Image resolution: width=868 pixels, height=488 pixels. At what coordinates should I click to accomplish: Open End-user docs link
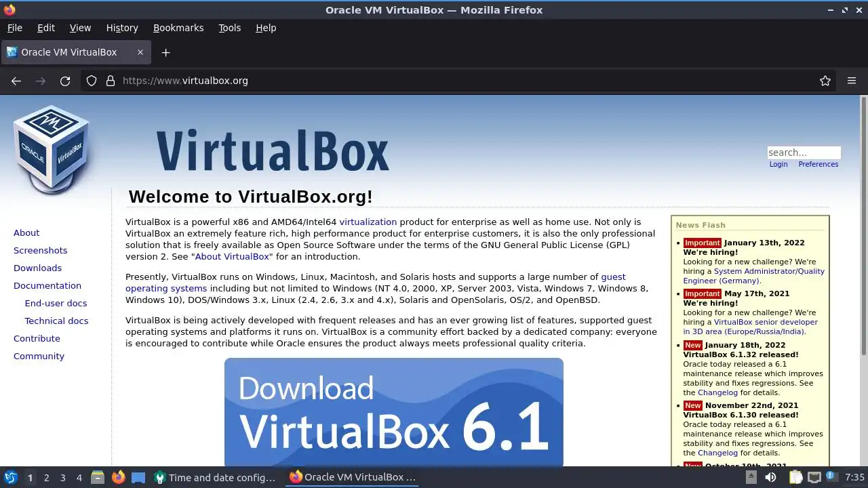click(x=56, y=303)
